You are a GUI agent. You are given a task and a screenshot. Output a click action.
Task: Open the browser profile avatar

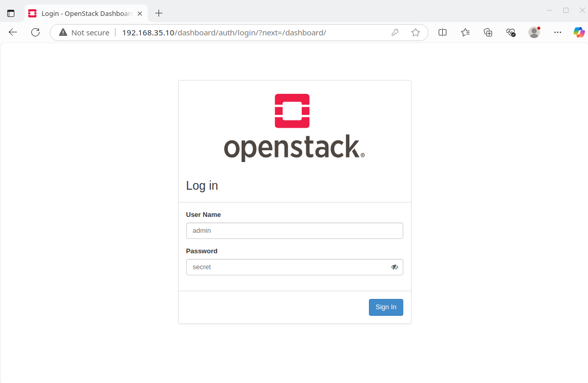point(534,33)
